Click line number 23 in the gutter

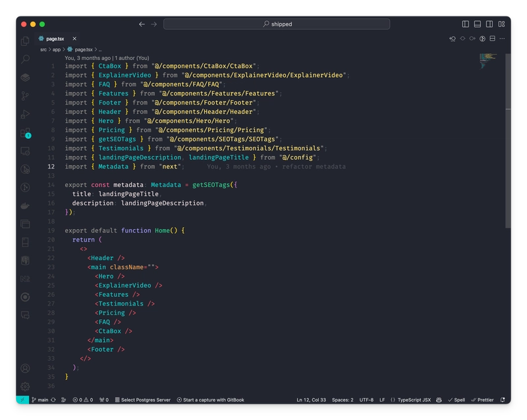click(x=51, y=267)
